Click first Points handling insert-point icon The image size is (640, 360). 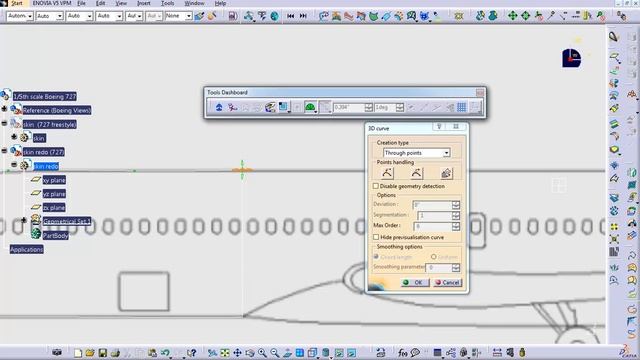click(387, 173)
